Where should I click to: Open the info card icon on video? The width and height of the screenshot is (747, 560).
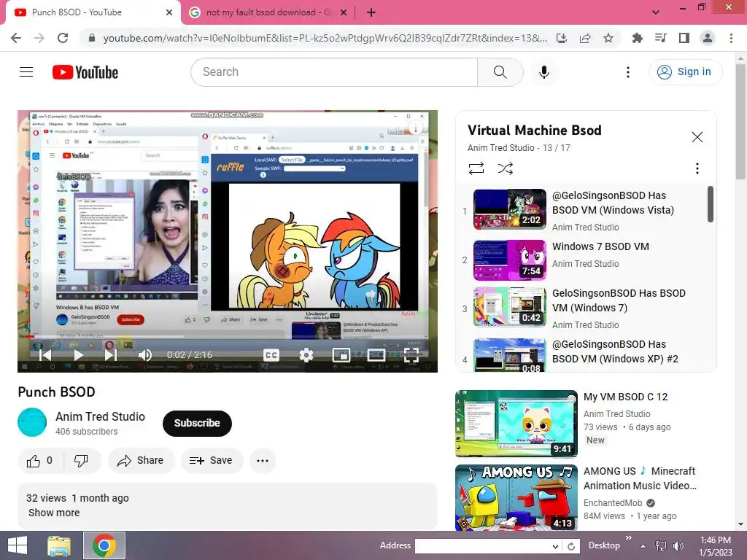(416, 128)
